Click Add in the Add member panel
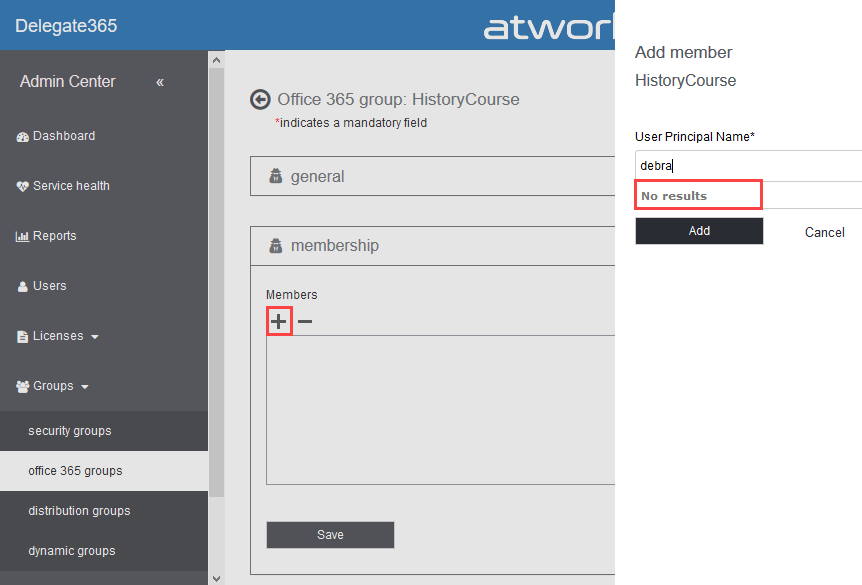 click(699, 231)
